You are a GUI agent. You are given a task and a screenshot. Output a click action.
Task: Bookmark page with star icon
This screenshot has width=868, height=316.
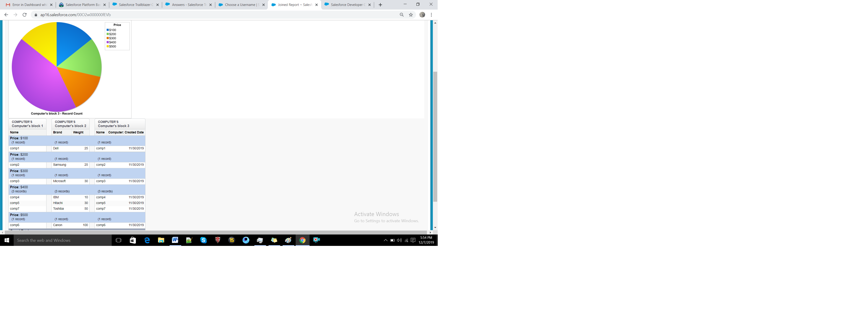(x=411, y=15)
